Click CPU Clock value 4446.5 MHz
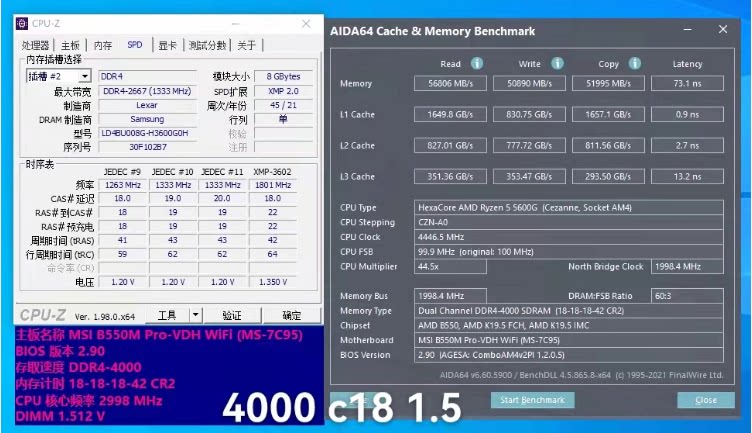This screenshot has width=752, height=433. (x=569, y=237)
